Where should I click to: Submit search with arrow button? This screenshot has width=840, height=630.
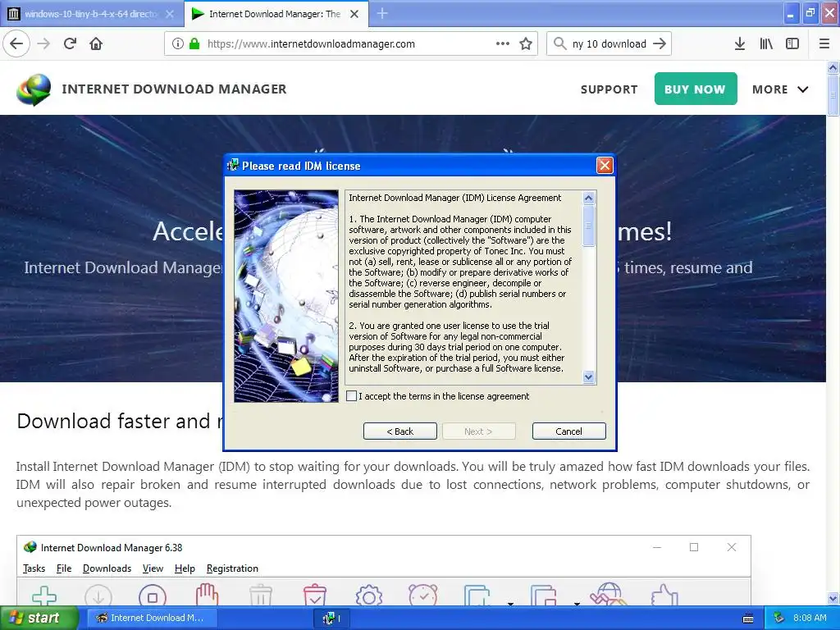click(x=660, y=43)
